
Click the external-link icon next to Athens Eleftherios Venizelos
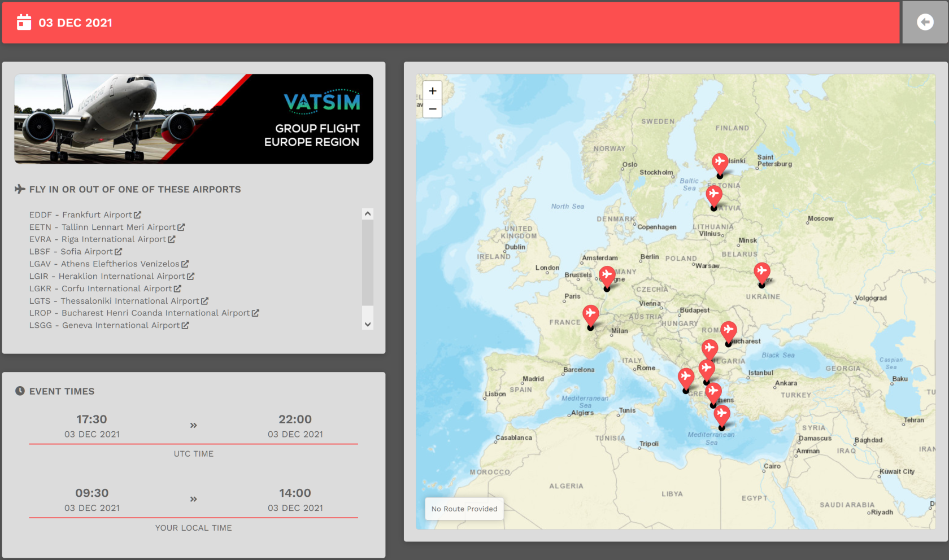pos(185,264)
